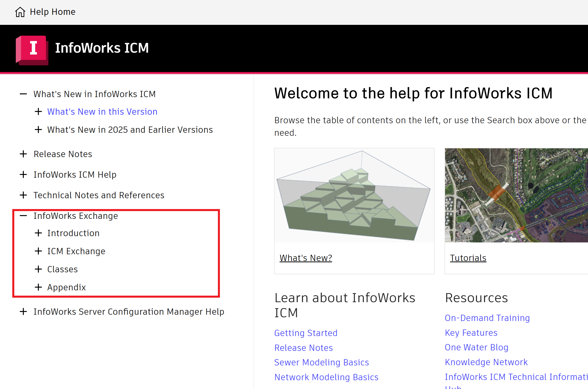
Task: Click the 3D mesh What's New thumbnail
Action: pyautogui.click(x=354, y=195)
